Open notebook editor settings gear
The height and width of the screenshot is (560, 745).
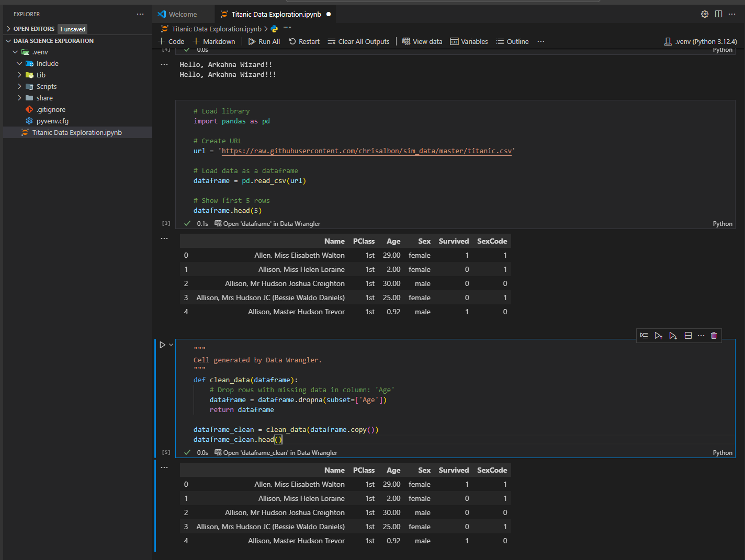tap(704, 14)
